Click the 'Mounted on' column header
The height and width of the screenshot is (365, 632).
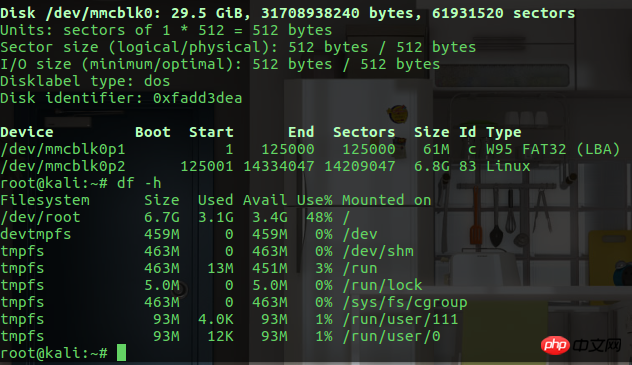click(387, 200)
